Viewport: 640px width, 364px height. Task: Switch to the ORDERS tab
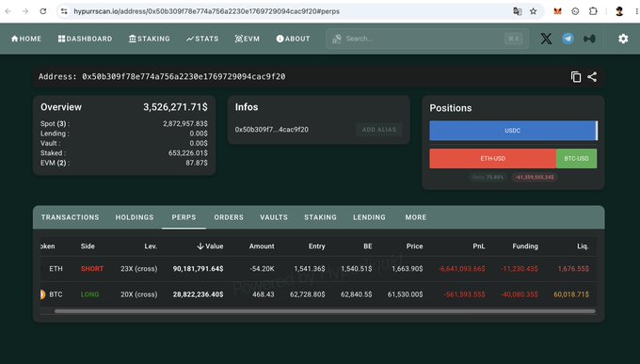tap(229, 217)
